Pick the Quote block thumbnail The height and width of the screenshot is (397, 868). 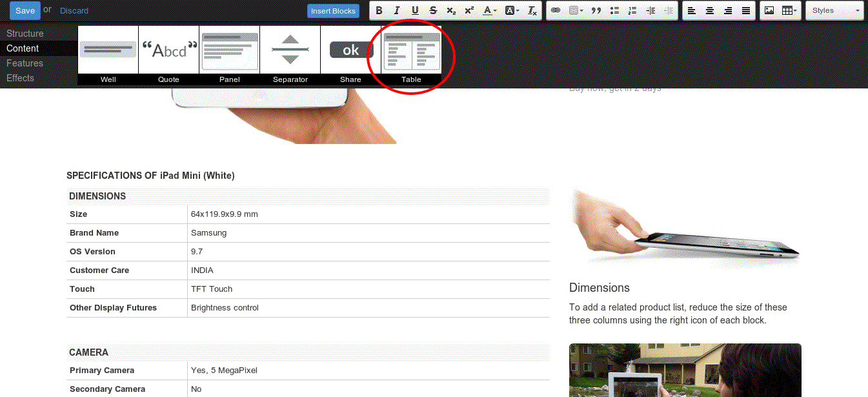[169, 56]
